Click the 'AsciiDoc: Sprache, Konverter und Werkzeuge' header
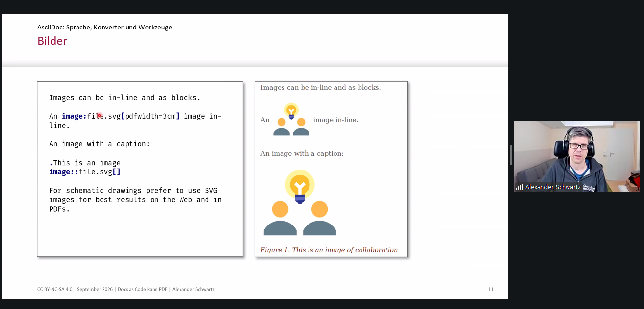The image size is (644, 309). pyautogui.click(x=104, y=27)
